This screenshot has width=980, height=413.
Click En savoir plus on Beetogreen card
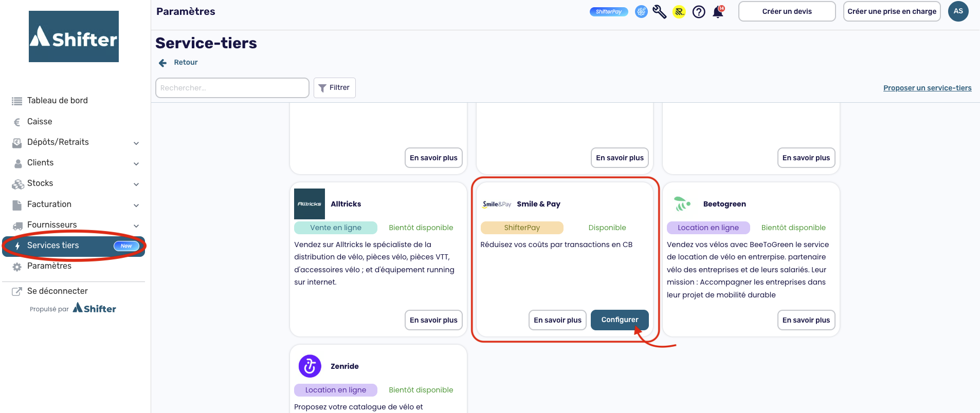pos(806,320)
